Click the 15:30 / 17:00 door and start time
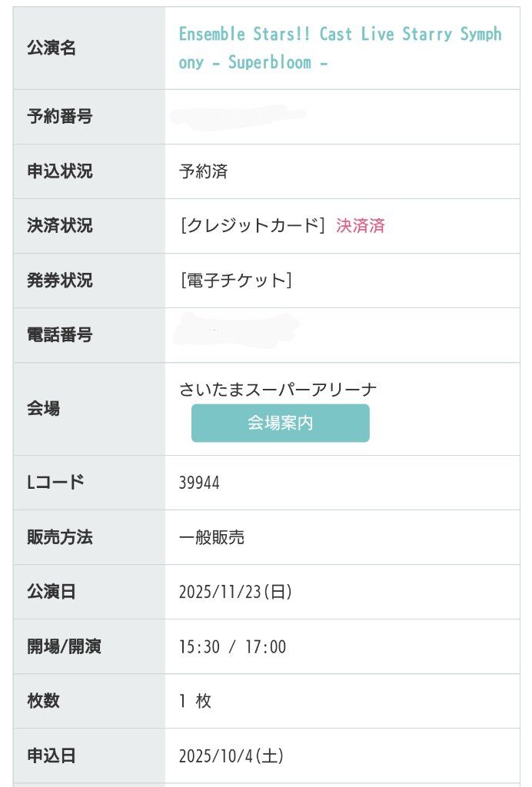This screenshot has height=787, width=532. [232, 647]
